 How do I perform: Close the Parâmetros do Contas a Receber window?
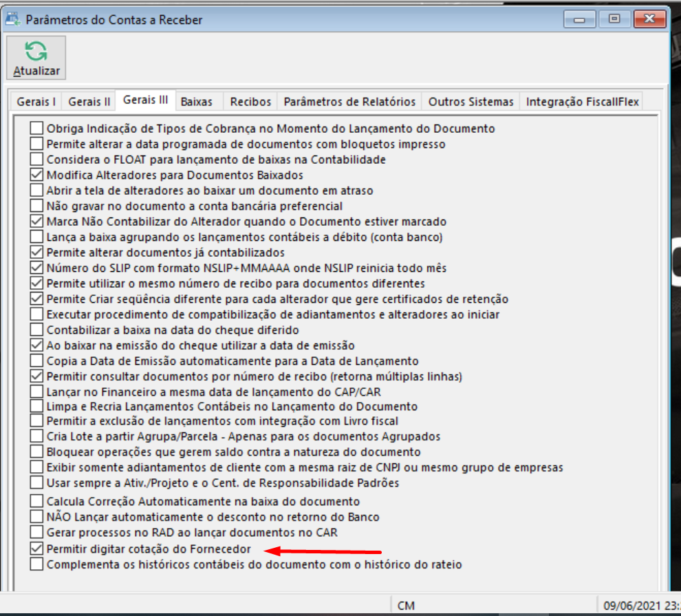point(650,19)
